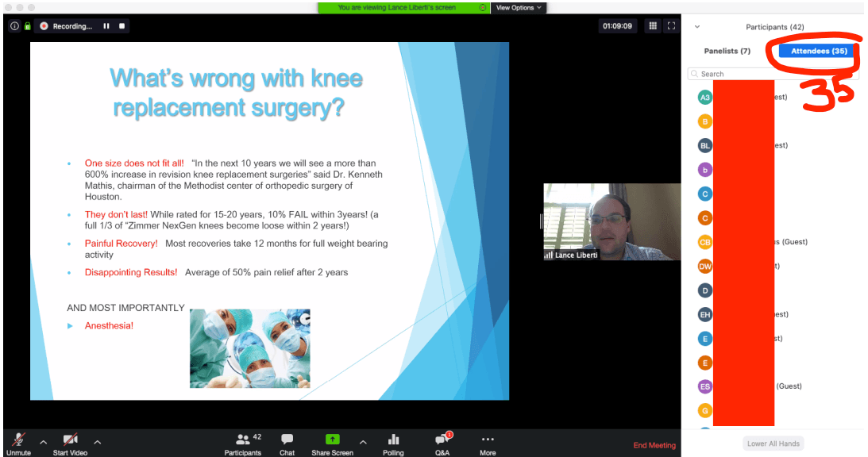Screen dimensions: 868x457
Task: Open the View Options dropdown
Action: click(x=519, y=8)
